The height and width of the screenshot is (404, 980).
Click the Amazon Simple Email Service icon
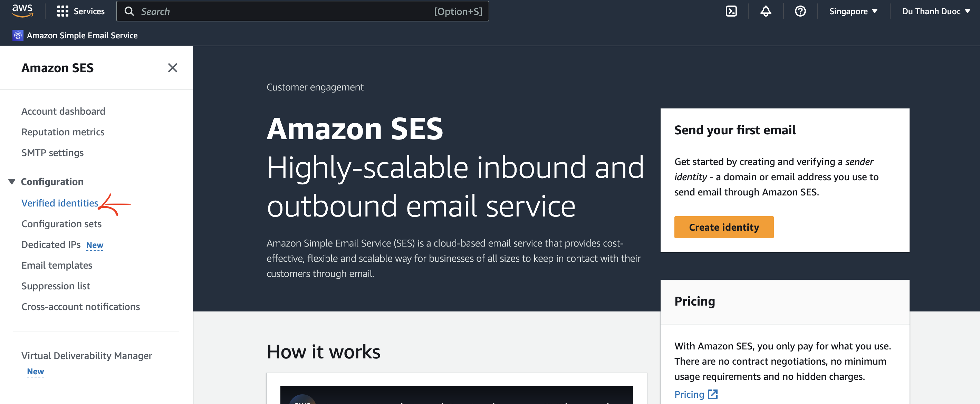18,35
